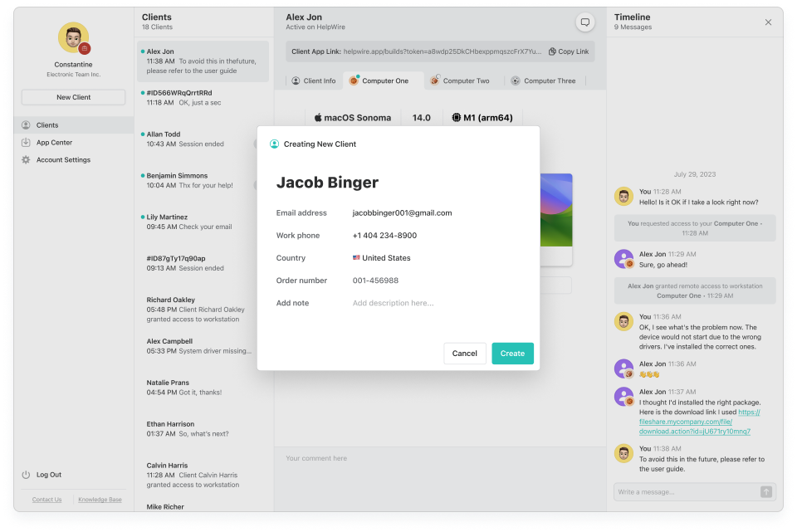Click the Clients person icon in sidebar
Screen dimensions: 797x532
(26, 125)
